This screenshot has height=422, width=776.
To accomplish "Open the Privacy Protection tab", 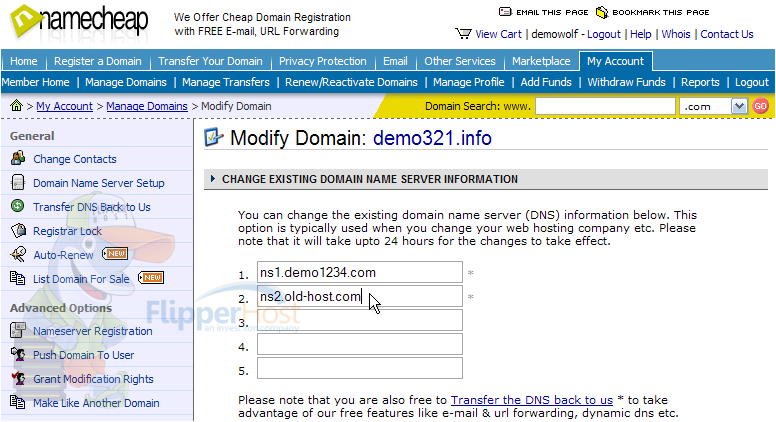I will click(323, 61).
